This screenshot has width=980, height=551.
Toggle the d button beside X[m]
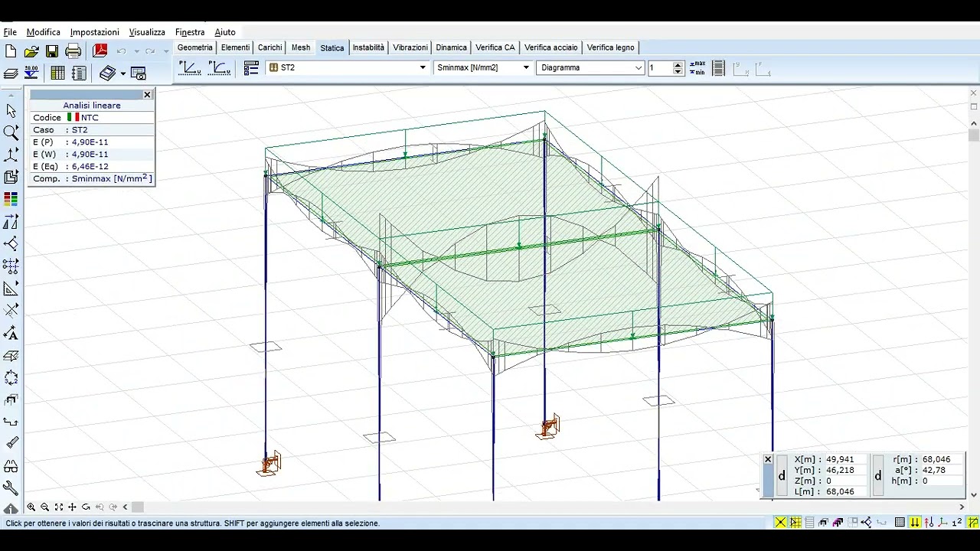[782, 476]
